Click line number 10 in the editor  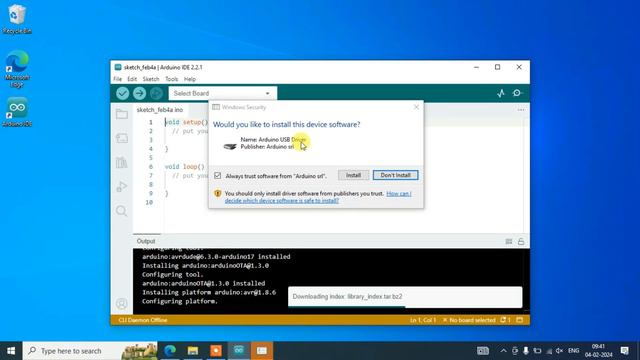point(149,202)
